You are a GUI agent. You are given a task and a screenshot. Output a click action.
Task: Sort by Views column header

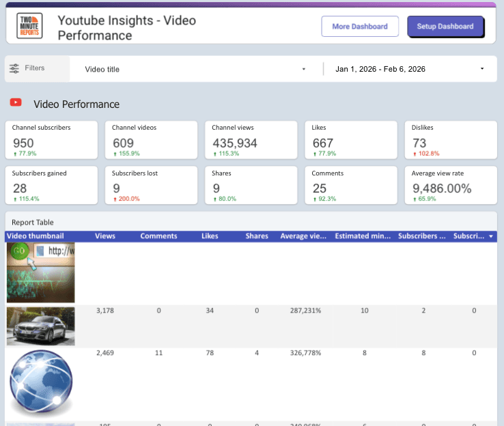pyautogui.click(x=105, y=236)
